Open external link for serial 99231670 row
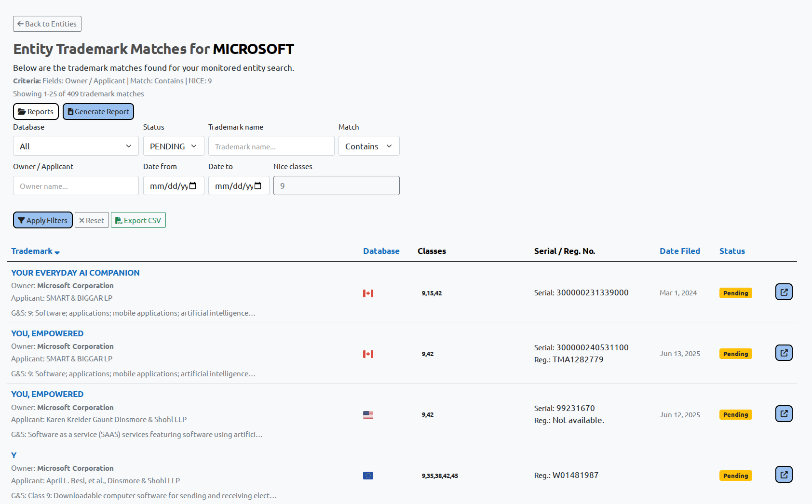 point(784,413)
